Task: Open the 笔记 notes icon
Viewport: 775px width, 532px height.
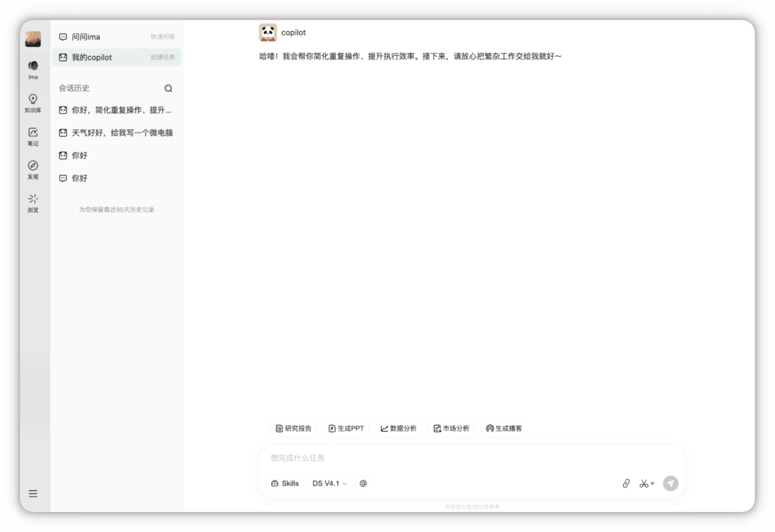Action: [33, 137]
